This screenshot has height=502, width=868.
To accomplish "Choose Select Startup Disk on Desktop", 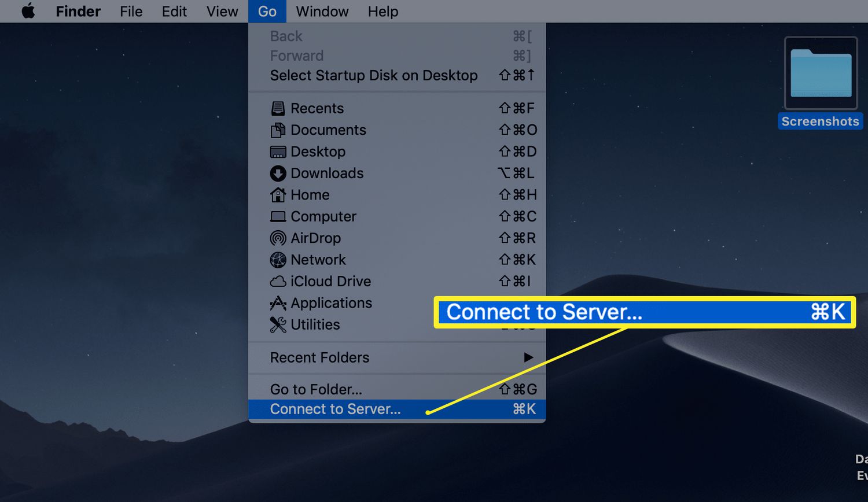I will (x=374, y=76).
